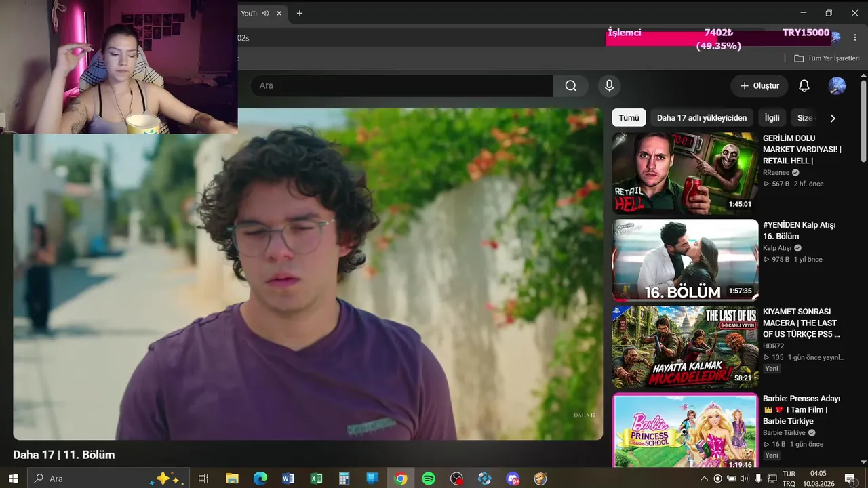The image size is (868, 488).
Task: Visit the RRaenee channel
Action: pyautogui.click(x=776, y=173)
